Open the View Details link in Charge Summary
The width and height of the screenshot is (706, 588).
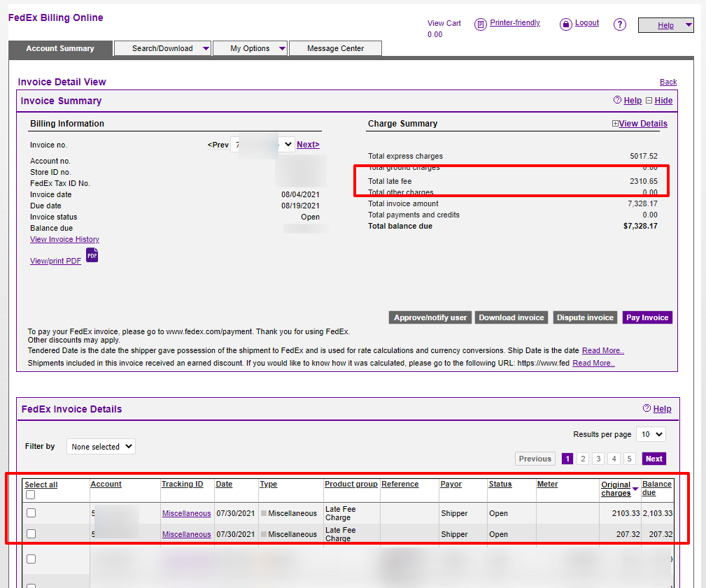point(643,123)
